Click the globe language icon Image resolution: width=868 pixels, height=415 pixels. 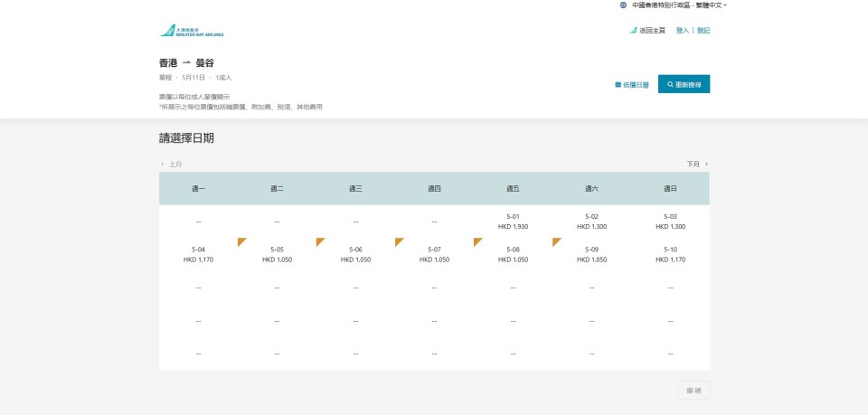coord(623,5)
